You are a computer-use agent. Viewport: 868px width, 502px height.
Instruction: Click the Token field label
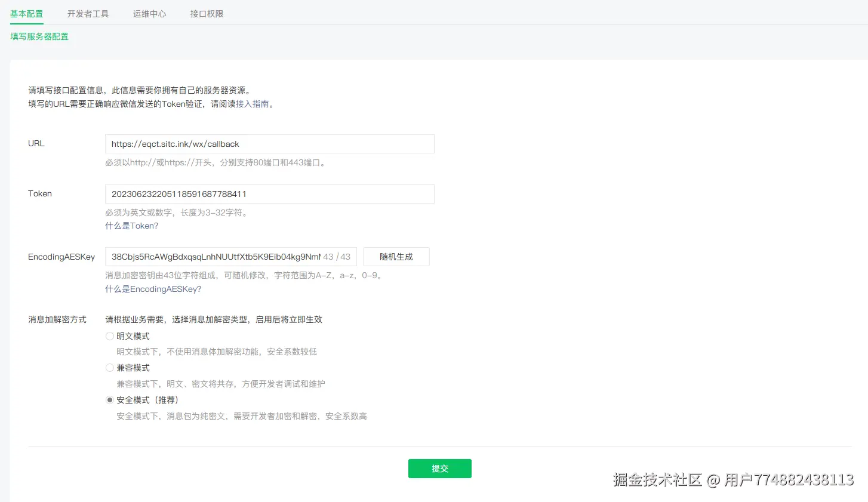coord(40,193)
